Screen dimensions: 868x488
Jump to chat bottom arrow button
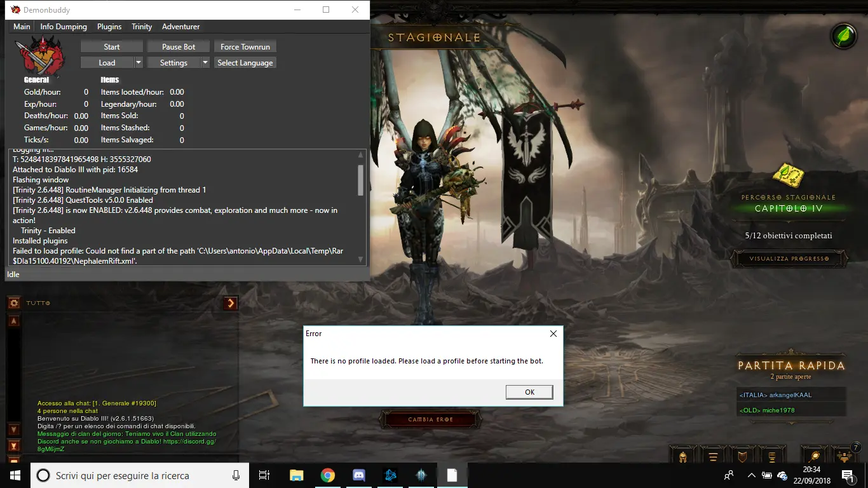tap(13, 445)
